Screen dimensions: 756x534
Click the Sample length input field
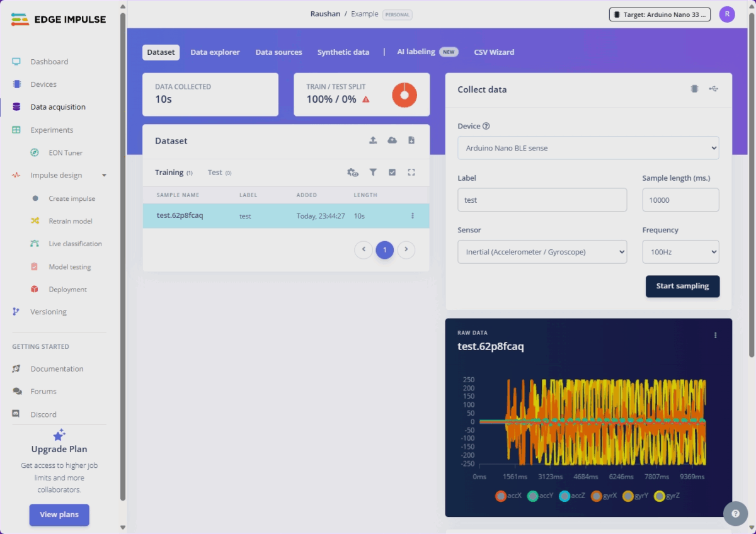coord(680,200)
